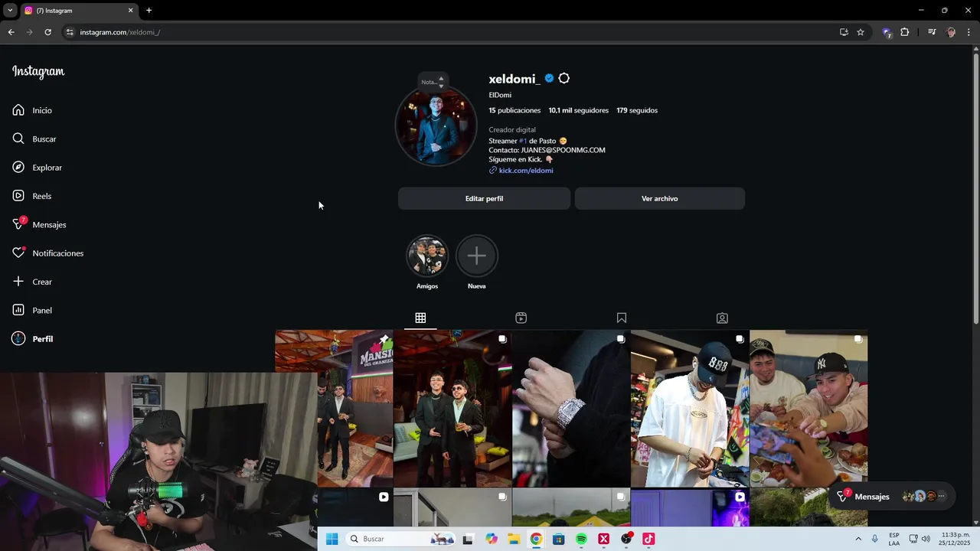Open purple extension with badge 7
The image size is (980, 551).
point(887,32)
